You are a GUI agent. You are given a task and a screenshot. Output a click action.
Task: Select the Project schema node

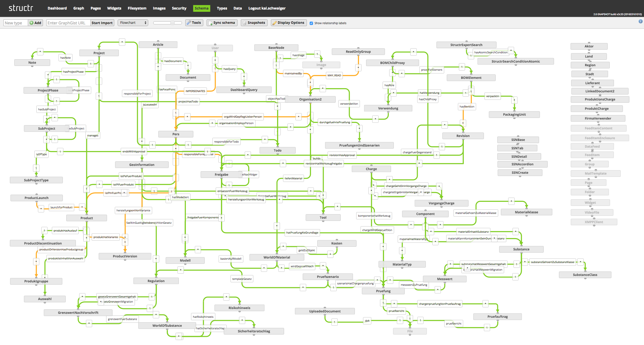(x=99, y=53)
